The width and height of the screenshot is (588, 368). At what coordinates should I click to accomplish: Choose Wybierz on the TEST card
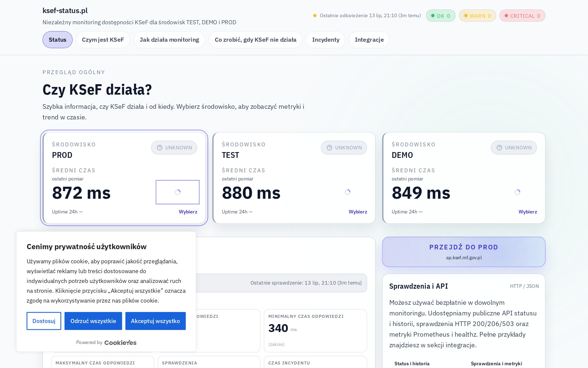coord(358,212)
